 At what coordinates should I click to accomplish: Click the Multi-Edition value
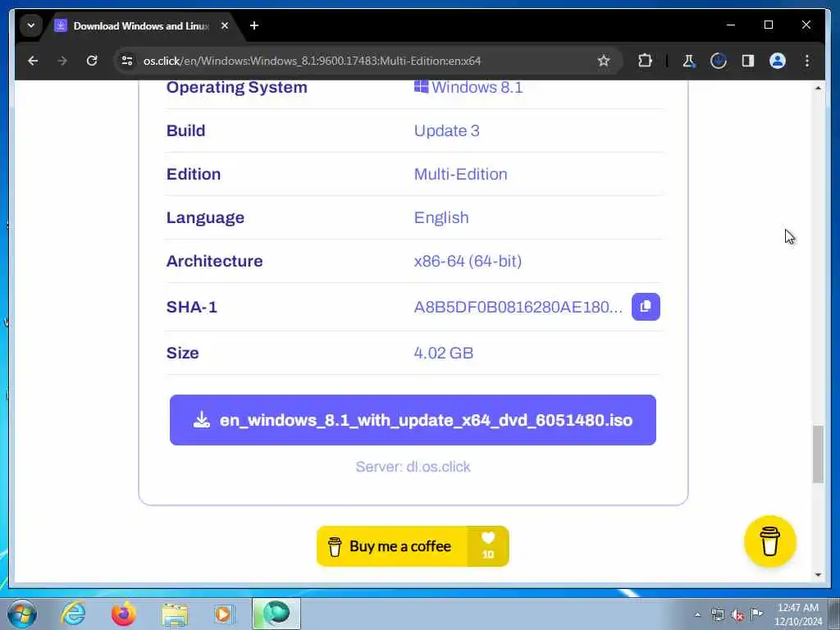[x=461, y=174]
